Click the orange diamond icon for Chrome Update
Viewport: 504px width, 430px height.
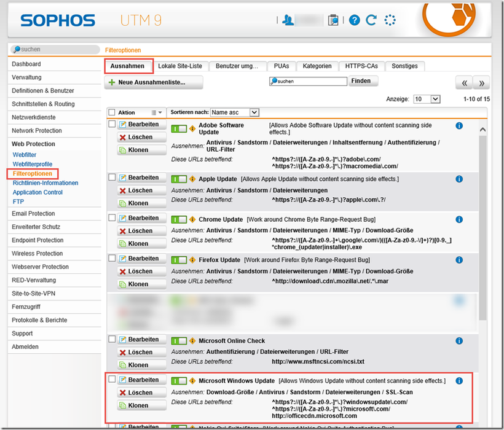click(x=192, y=220)
